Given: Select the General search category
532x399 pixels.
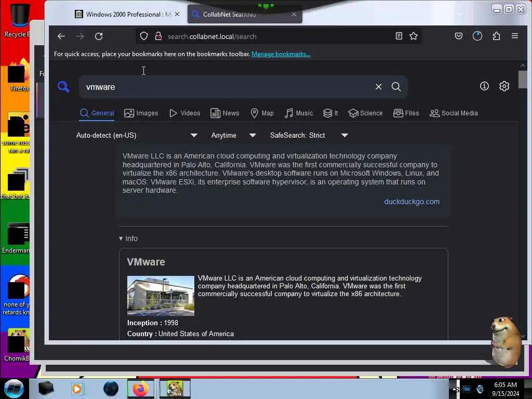Looking at the screenshot, I should (x=97, y=113).
